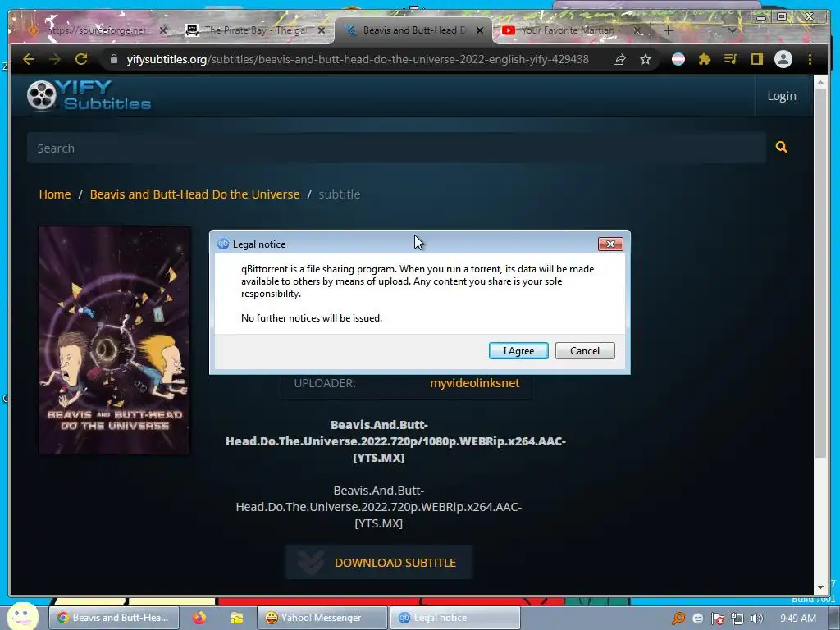
Task: Click the volume speaker tray icon
Action: point(756,619)
